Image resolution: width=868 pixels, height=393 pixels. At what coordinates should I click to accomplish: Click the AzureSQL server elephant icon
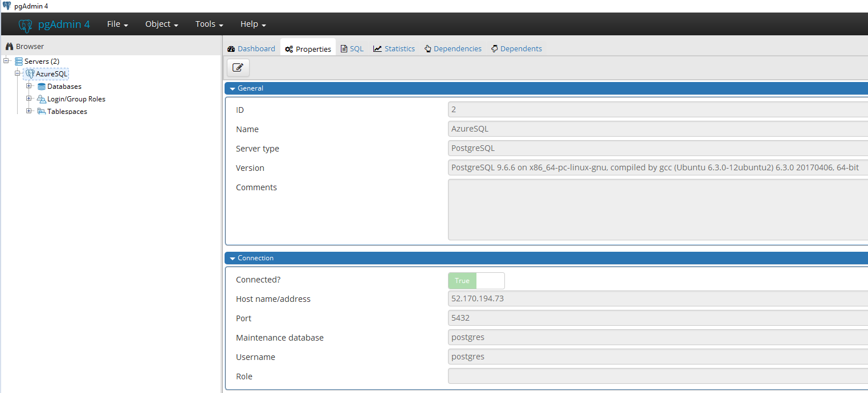pyautogui.click(x=30, y=74)
